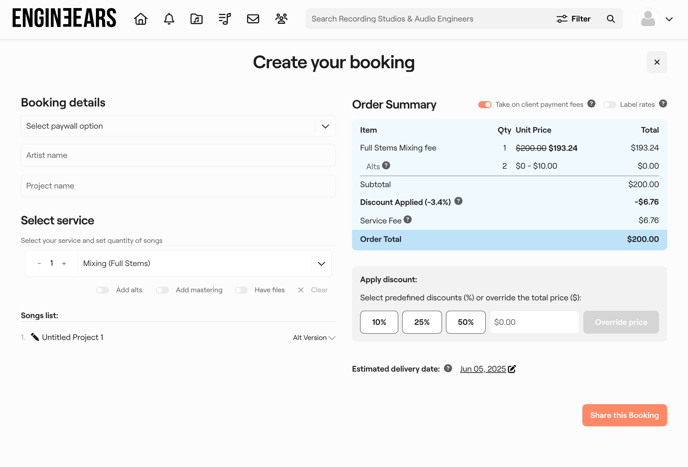Open the Filter options
The width and height of the screenshot is (688, 467).
click(x=573, y=19)
